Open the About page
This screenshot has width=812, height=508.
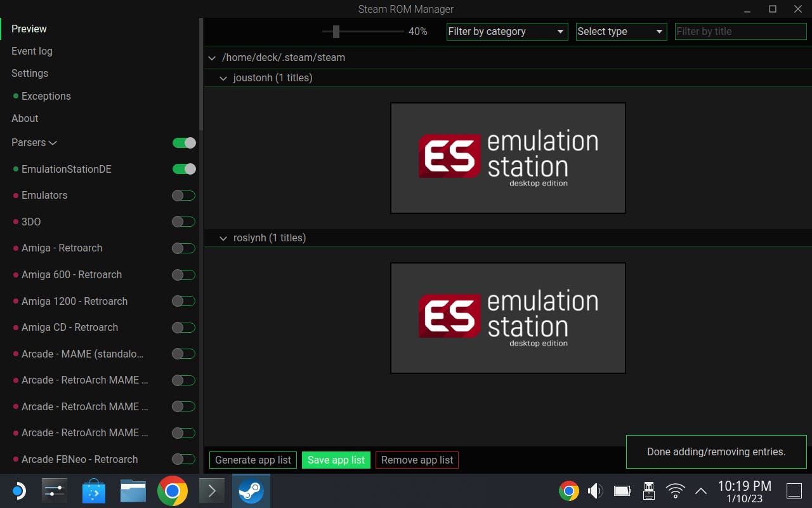[25, 118]
